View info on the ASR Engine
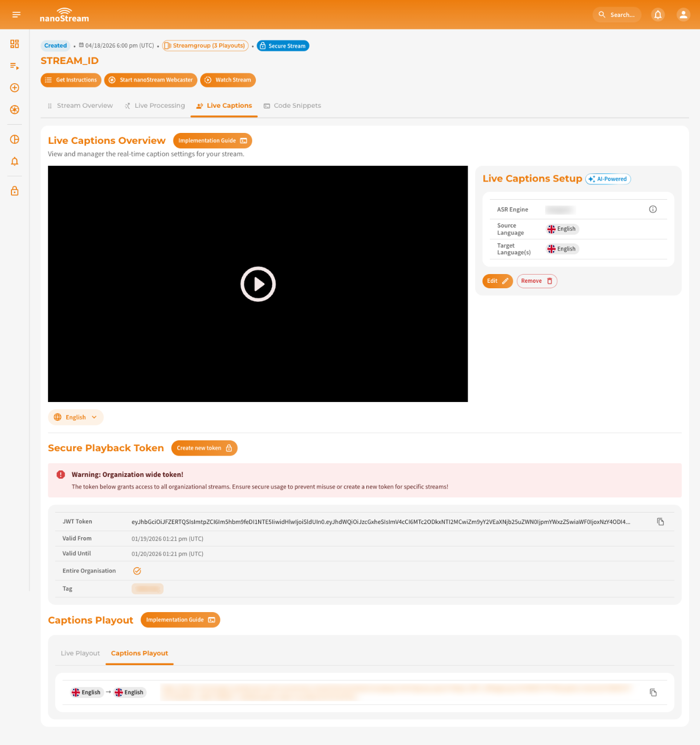The width and height of the screenshot is (700, 745). coord(652,209)
